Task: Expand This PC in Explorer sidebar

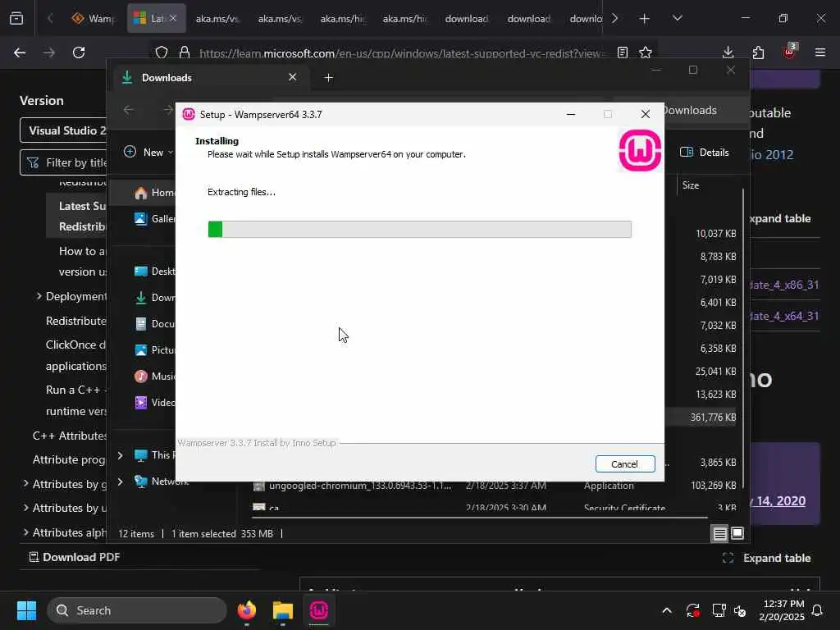Action: click(120, 454)
